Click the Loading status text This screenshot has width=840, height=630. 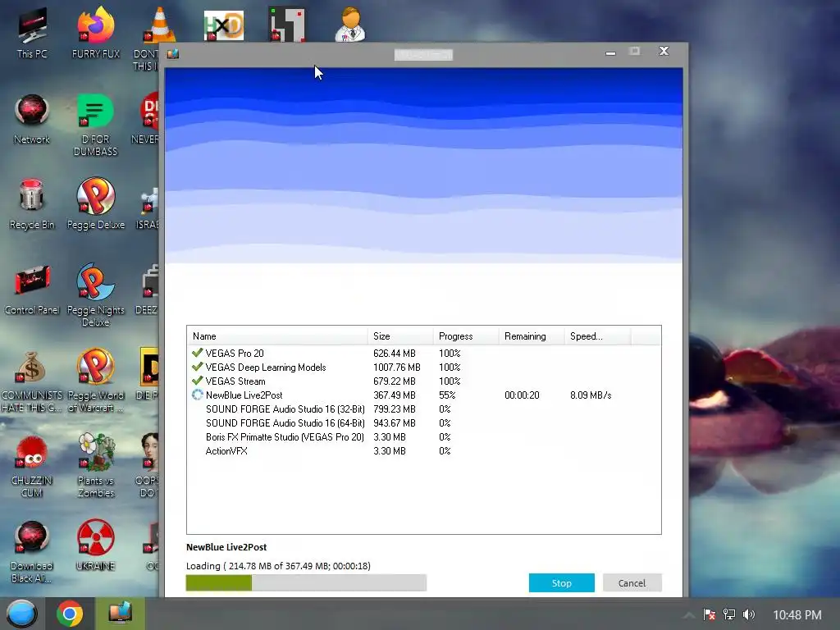coord(278,566)
